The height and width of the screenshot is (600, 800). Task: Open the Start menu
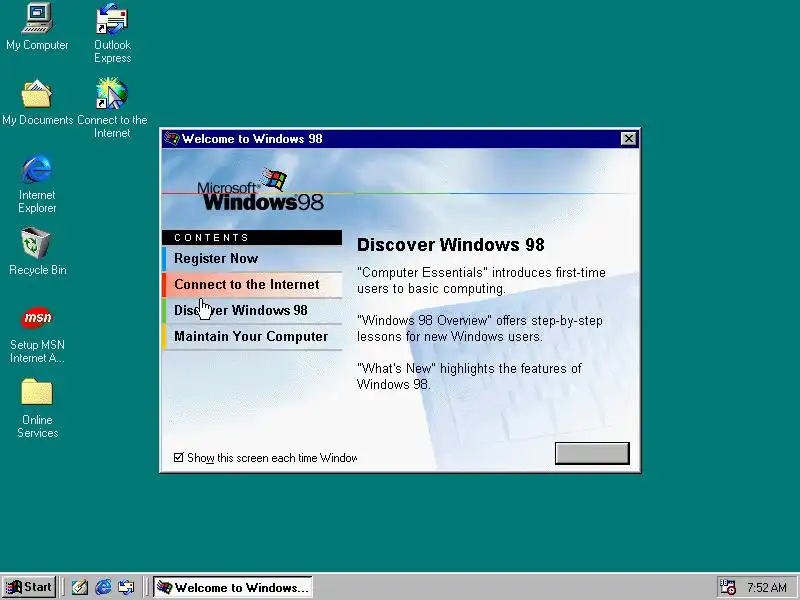pos(29,587)
